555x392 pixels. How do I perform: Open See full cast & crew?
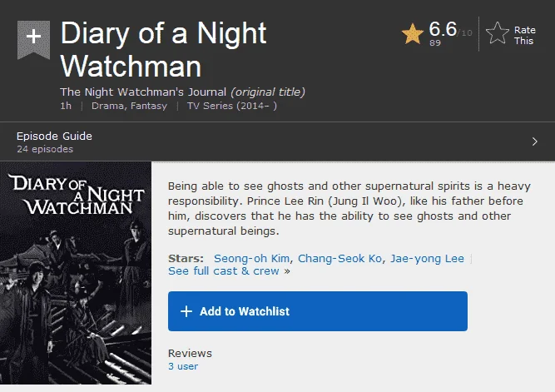[224, 270]
